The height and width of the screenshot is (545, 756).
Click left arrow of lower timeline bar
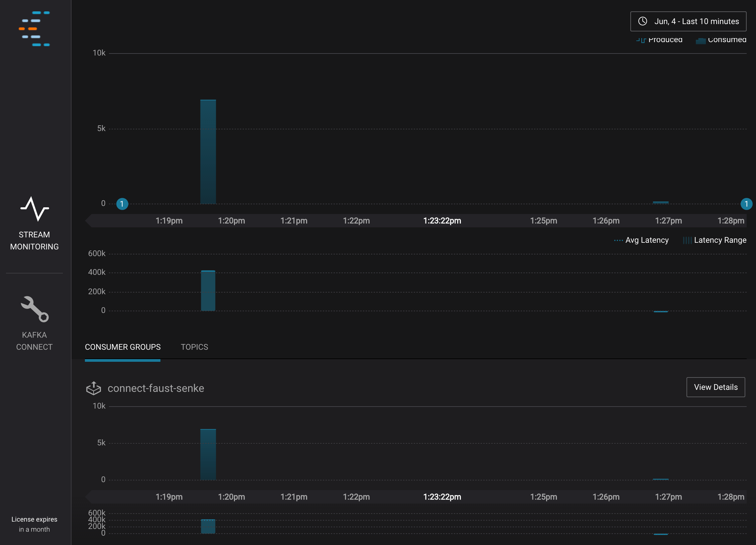tap(89, 497)
